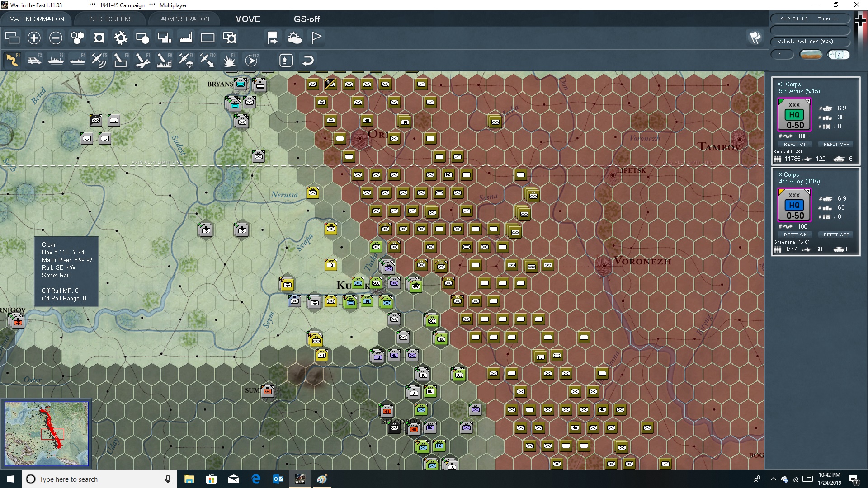Image resolution: width=868 pixels, height=488 pixels.
Task: Select F9 air drop supplies mode
Action: point(187,60)
